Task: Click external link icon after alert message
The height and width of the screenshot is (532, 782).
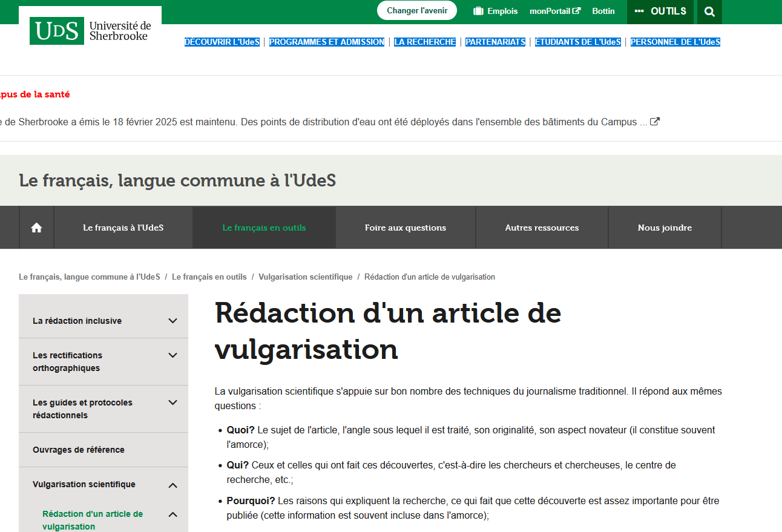Action: pos(654,121)
